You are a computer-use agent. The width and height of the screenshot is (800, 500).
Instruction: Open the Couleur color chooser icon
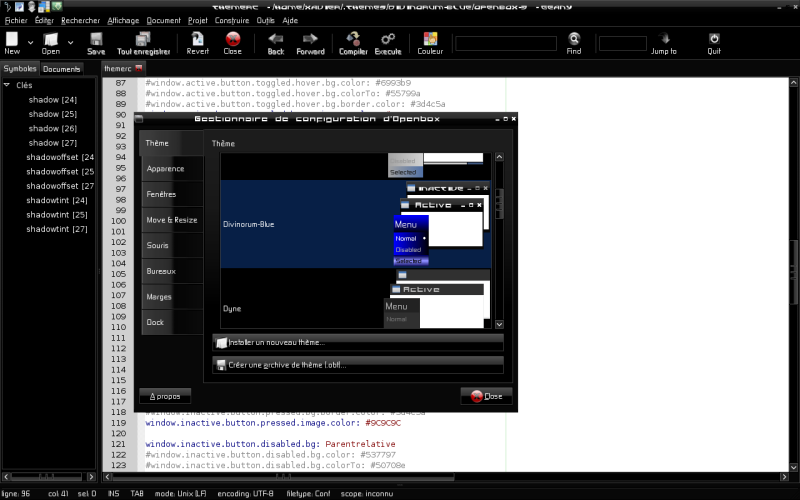[430, 39]
